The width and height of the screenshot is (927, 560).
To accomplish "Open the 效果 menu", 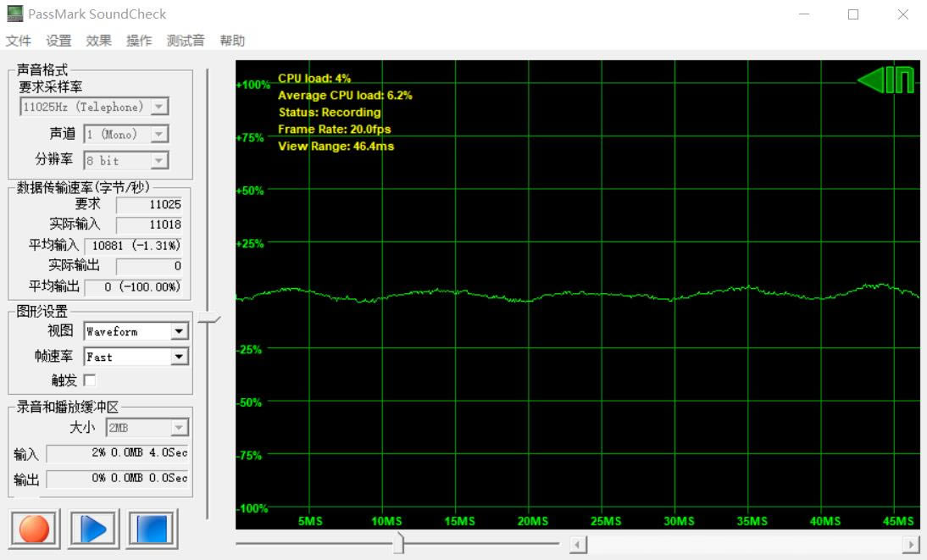I will 99,41.
